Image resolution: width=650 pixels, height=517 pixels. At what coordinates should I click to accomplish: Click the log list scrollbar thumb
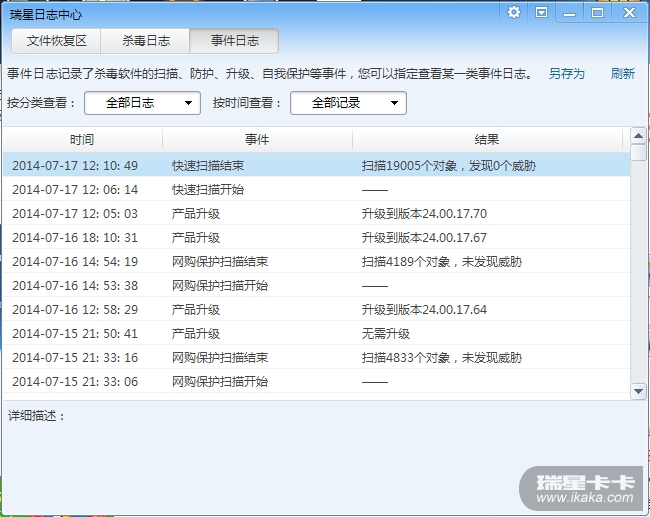click(x=638, y=152)
